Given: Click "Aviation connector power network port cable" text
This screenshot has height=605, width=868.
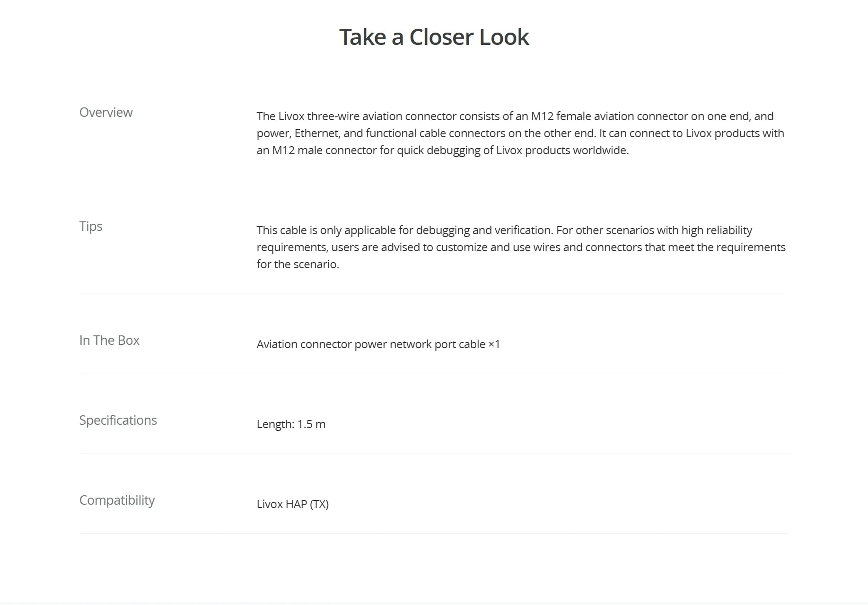Looking at the screenshot, I should point(371,344).
